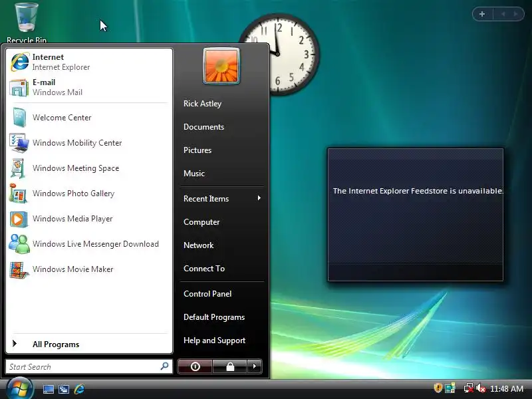Click the power sleep button
The height and width of the screenshot is (399, 532).
195,366
